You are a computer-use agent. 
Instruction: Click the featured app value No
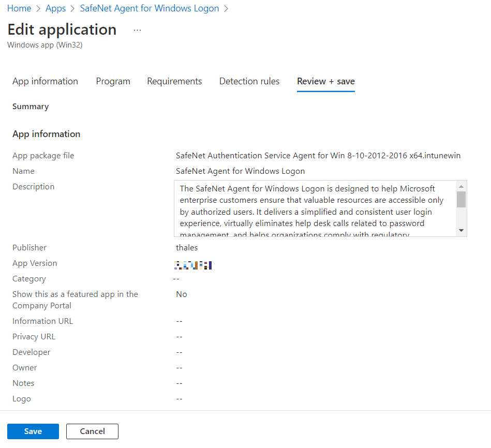pyautogui.click(x=181, y=294)
